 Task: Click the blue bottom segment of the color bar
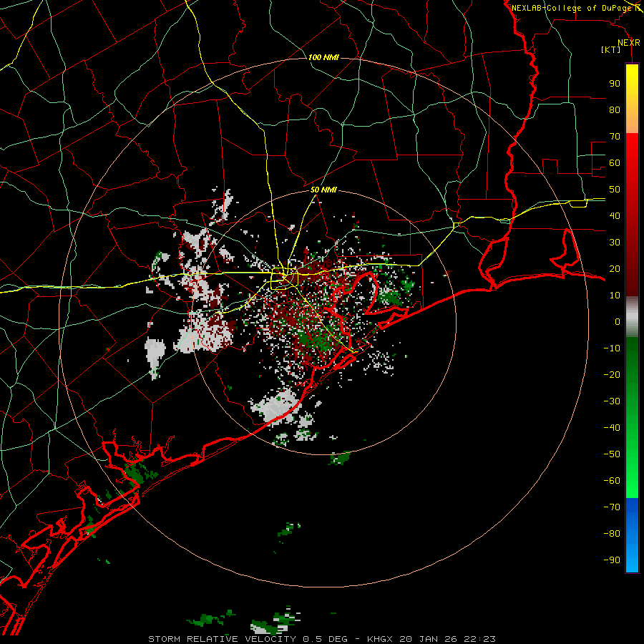(x=632, y=535)
